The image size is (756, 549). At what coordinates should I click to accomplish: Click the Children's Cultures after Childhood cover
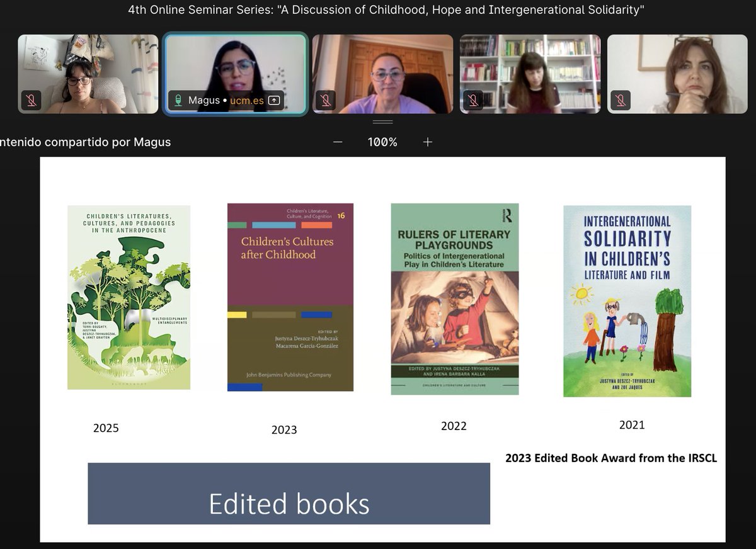[290, 297]
